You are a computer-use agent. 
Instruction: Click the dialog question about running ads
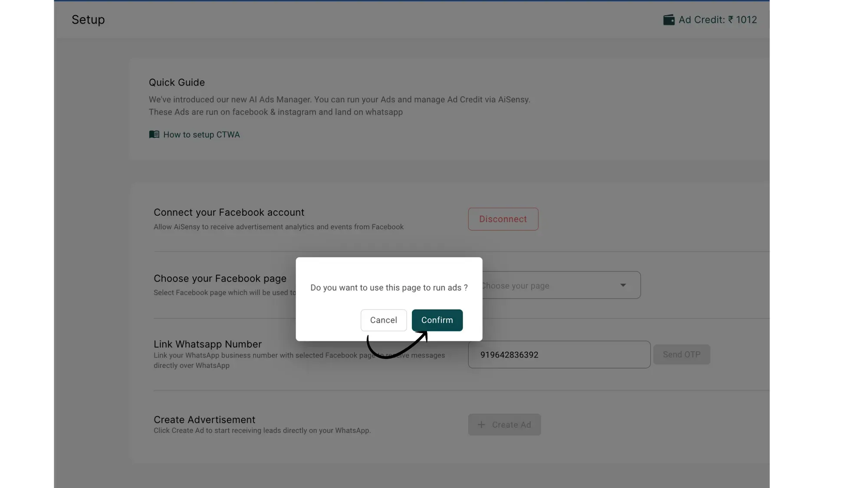(389, 288)
